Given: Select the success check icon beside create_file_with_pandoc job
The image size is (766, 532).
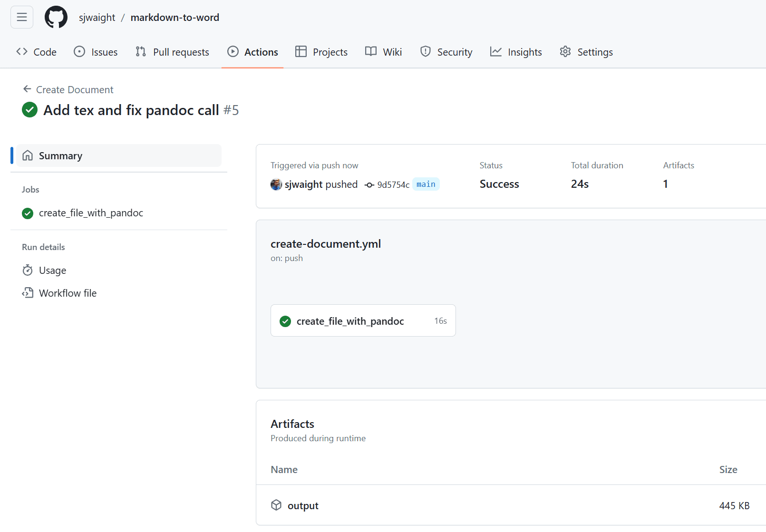Looking at the screenshot, I should 27,213.
